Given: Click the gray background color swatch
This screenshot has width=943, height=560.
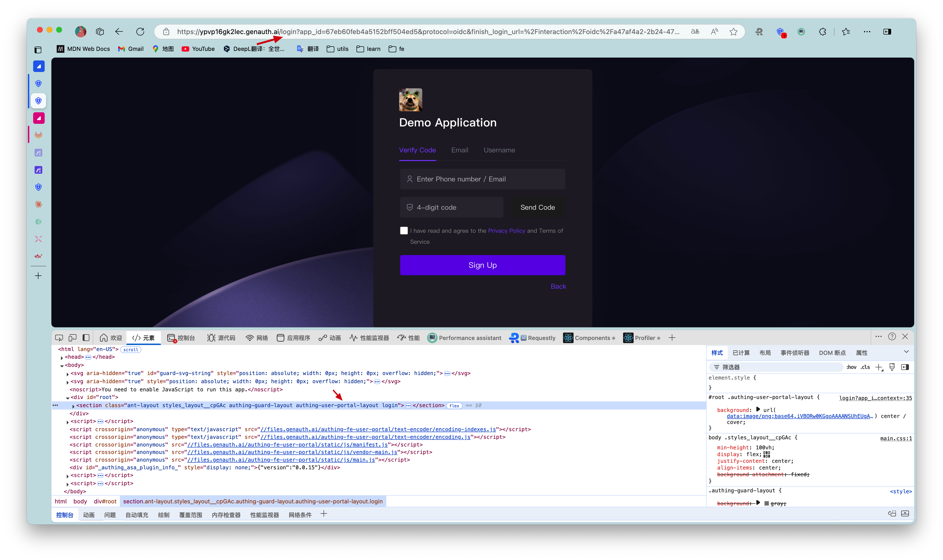Looking at the screenshot, I should [x=766, y=503].
